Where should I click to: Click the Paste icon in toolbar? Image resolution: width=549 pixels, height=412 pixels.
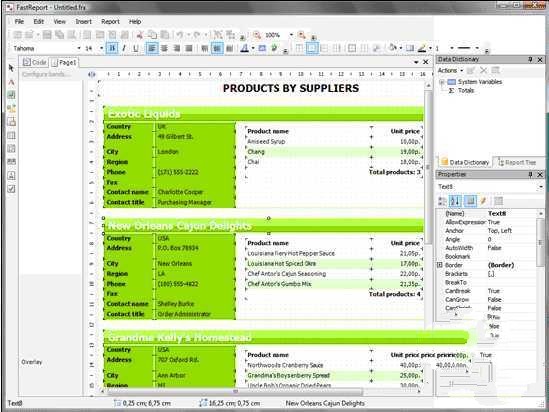coord(165,35)
